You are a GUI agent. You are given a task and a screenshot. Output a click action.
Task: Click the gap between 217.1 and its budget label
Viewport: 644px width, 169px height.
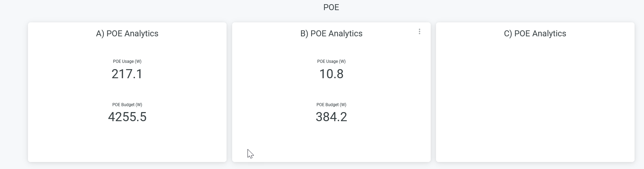[127, 91]
